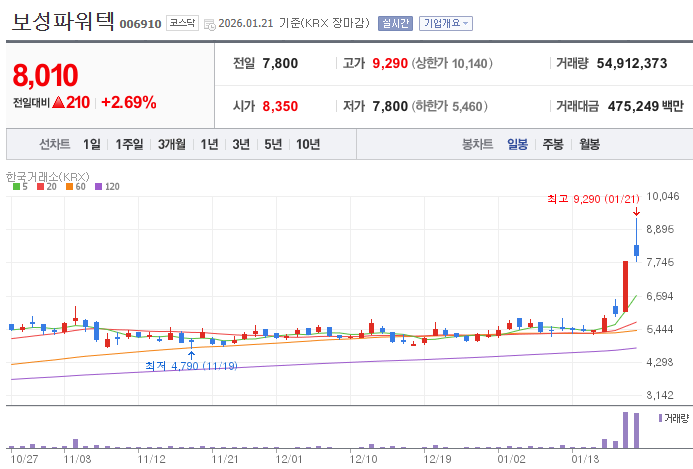Select the 1일 line chart tab
This screenshot has height=469, width=693.
pyautogui.click(x=92, y=144)
